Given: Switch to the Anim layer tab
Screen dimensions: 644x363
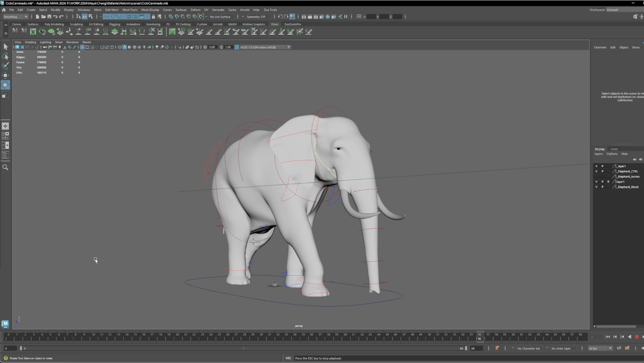Looking at the screenshot, I should [x=614, y=149].
